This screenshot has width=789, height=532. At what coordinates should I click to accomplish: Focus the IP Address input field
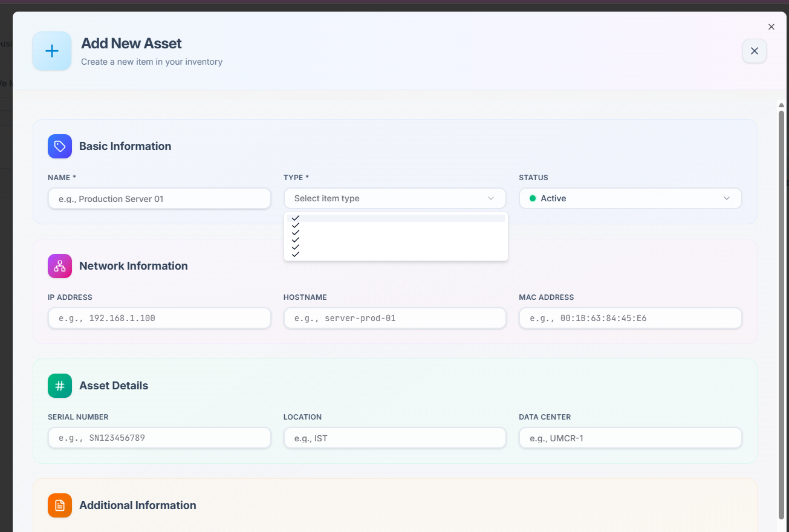160,318
